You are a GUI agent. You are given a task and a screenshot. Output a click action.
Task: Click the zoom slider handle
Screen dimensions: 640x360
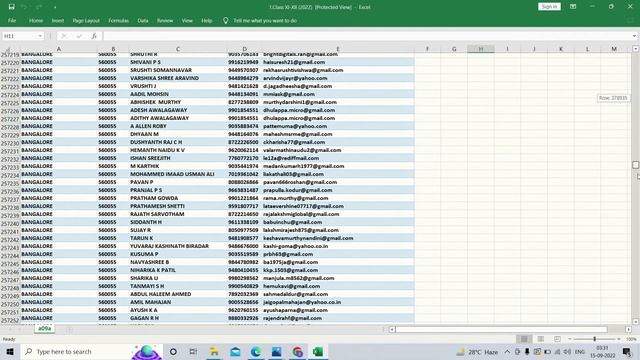(594, 339)
